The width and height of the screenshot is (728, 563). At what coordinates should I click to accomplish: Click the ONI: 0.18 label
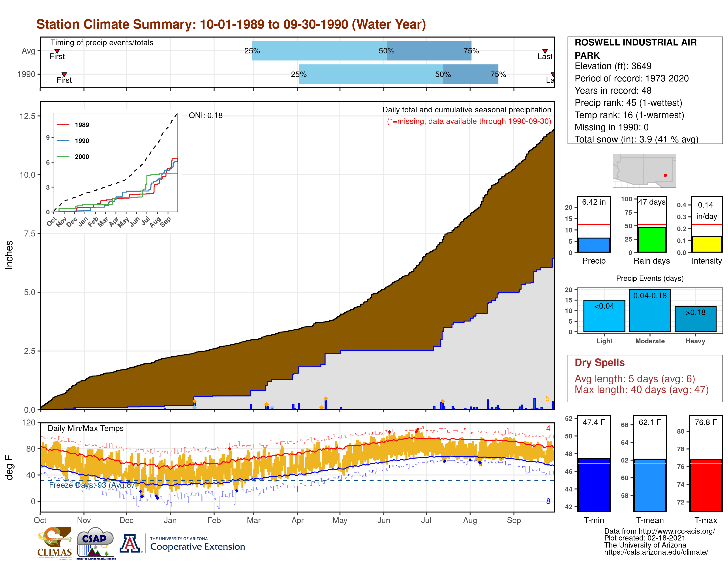[206, 115]
